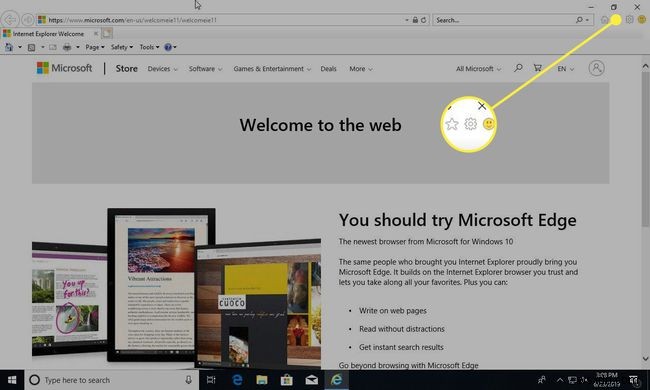650x390 pixels.
Task: Open the People icon in system tray
Action: coord(541,380)
